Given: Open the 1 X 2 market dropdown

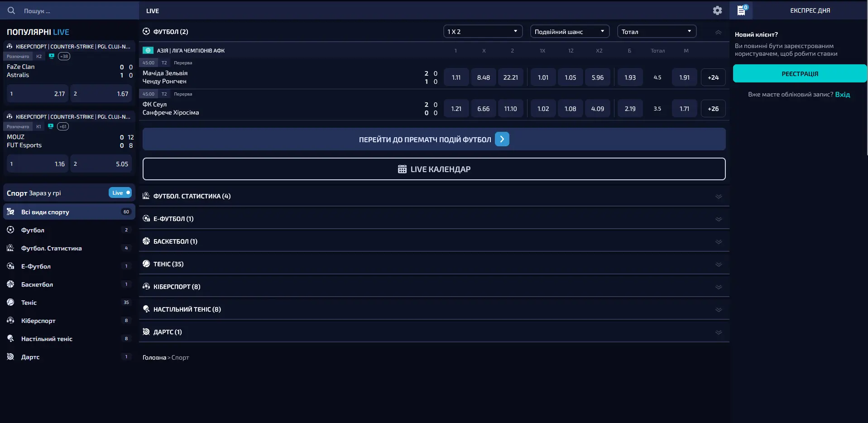Looking at the screenshot, I should coord(482,32).
